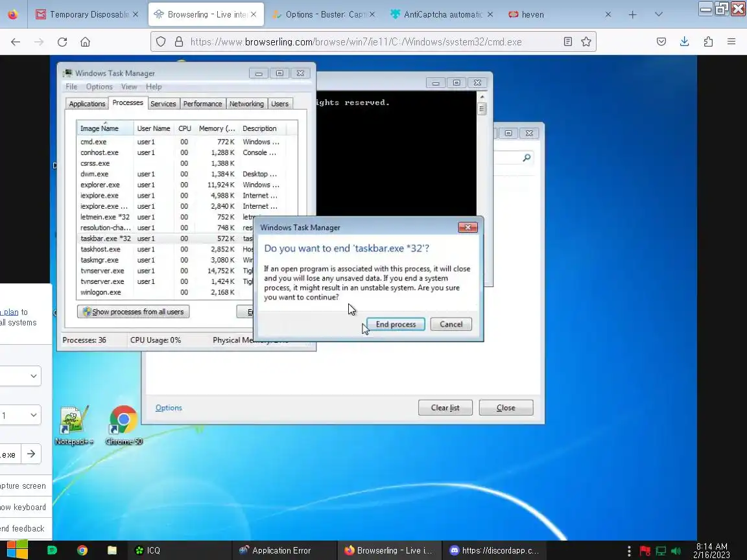The height and width of the screenshot is (560, 747).
Task: Sort by the Memory column header
Action: (x=217, y=128)
